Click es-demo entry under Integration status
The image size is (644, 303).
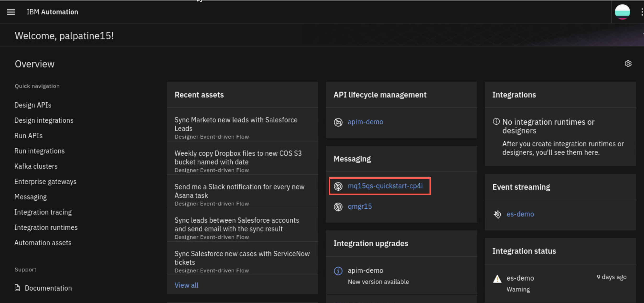pyautogui.click(x=520, y=278)
